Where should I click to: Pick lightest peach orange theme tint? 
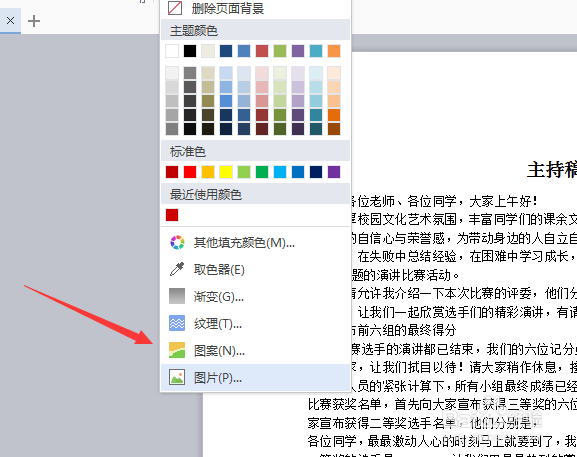coord(334,73)
